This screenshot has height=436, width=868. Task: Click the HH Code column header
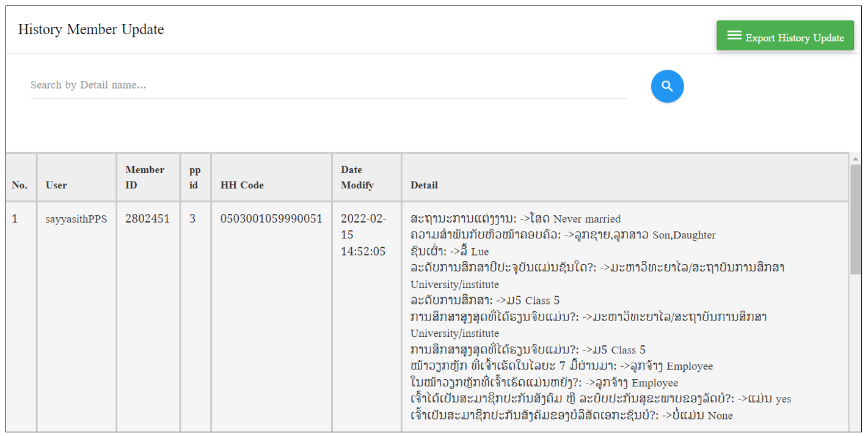pos(243,185)
